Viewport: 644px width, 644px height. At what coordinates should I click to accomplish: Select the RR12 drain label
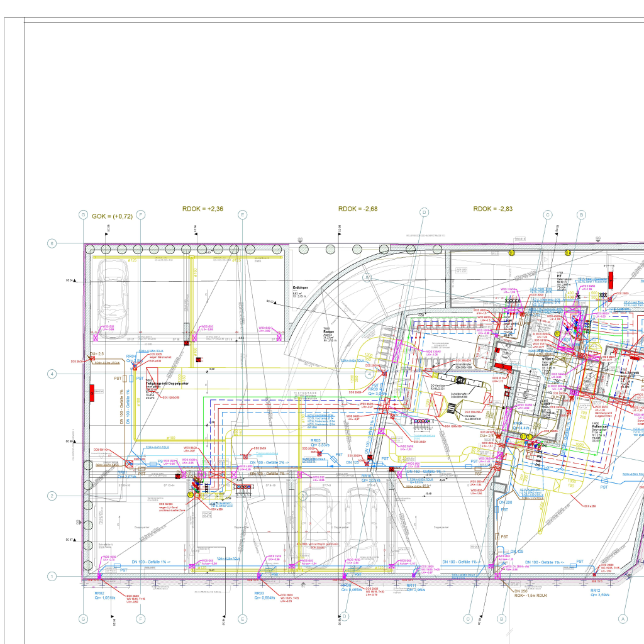pyautogui.click(x=595, y=591)
